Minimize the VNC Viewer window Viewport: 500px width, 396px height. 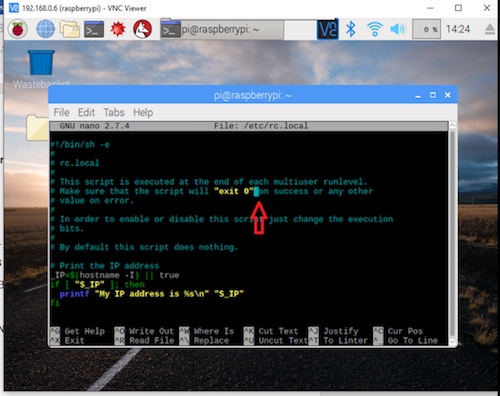[430, 8]
